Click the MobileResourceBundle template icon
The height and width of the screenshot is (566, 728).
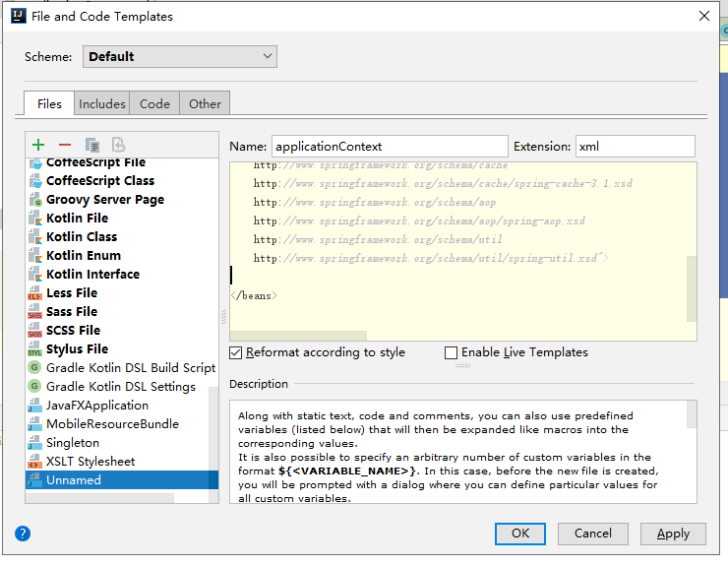tap(35, 424)
